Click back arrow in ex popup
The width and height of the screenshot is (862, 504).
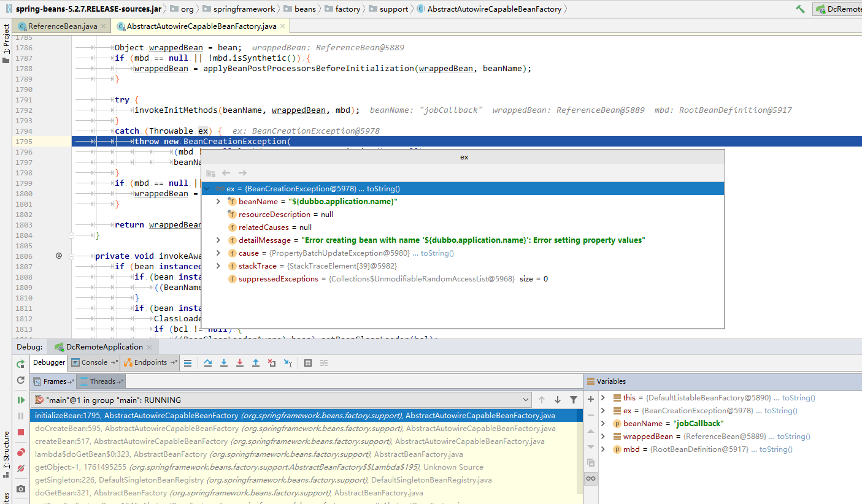tap(226, 174)
